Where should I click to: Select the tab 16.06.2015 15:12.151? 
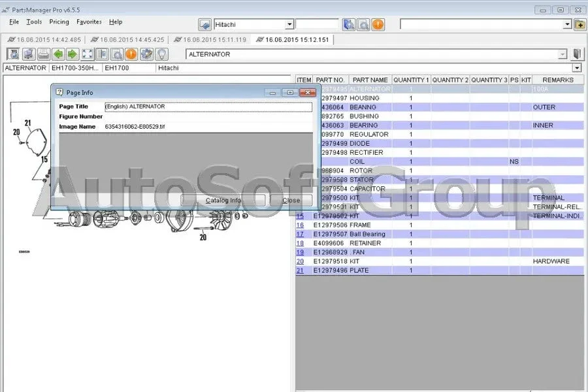coord(293,40)
